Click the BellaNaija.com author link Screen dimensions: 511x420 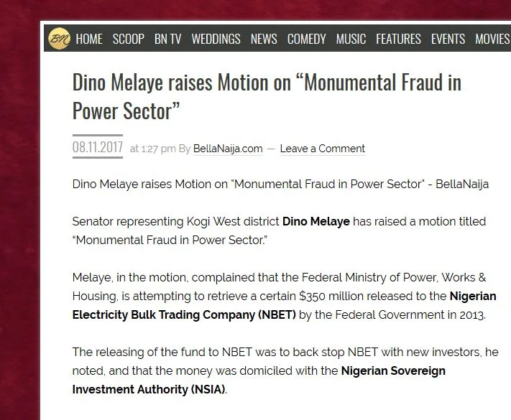[228, 149]
